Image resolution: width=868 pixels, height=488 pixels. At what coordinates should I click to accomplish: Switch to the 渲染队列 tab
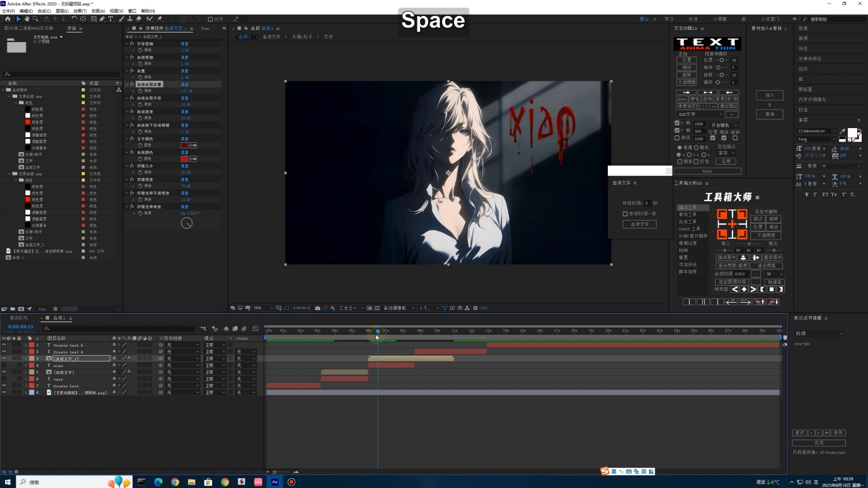pos(19,318)
